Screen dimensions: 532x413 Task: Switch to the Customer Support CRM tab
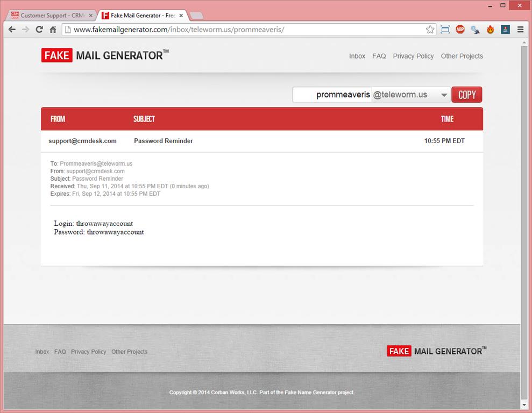pyautogui.click(x=52, y=16)
